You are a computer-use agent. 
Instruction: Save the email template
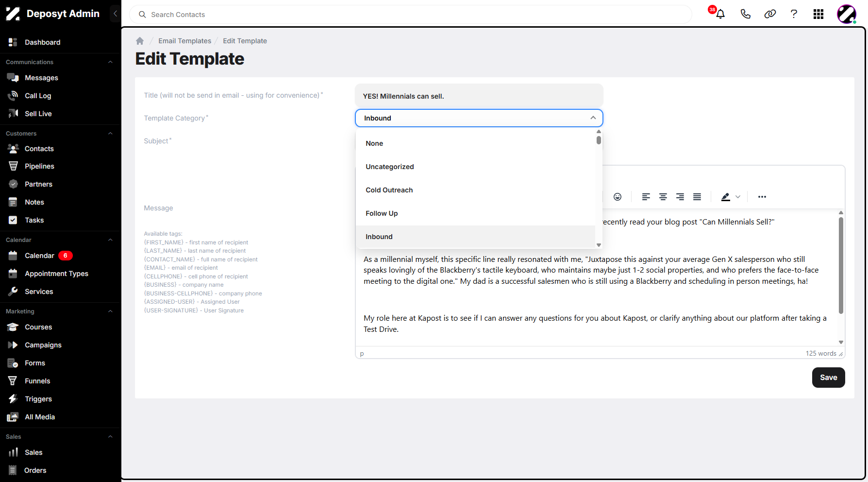click(828, 378)
